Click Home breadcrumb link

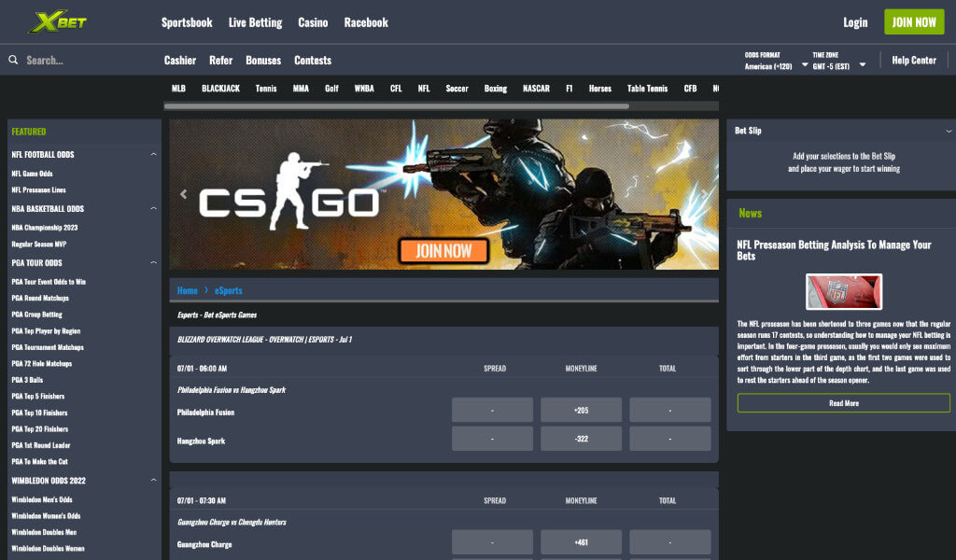187,290
